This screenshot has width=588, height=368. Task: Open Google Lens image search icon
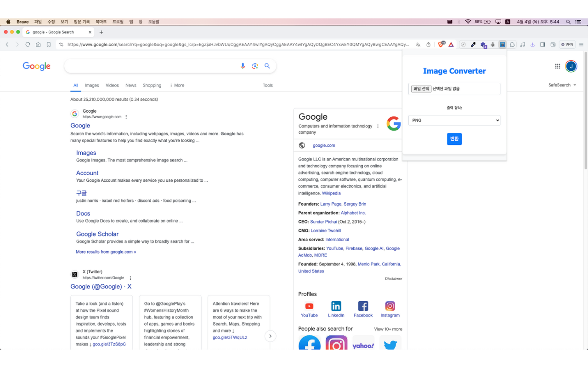(x=255, y=66)
